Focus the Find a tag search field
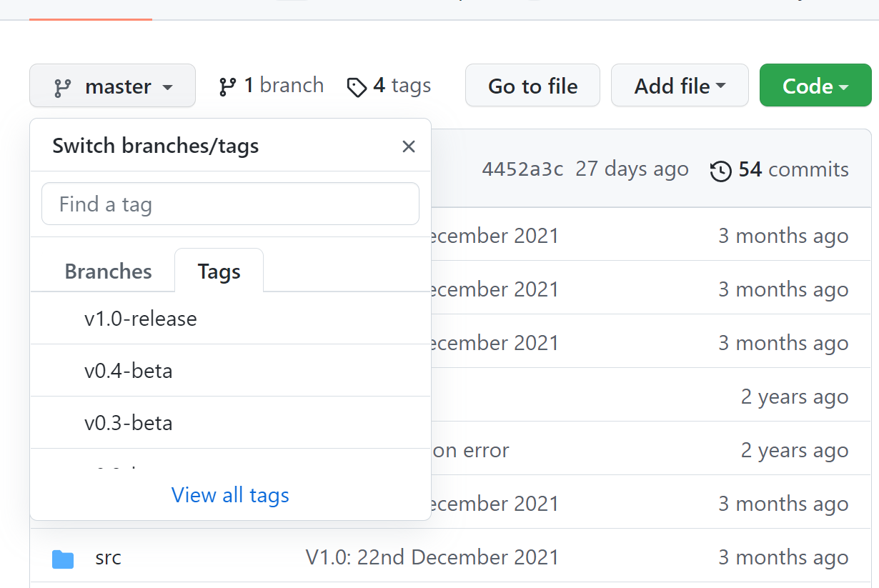The image size is (879, 588). 230,204
